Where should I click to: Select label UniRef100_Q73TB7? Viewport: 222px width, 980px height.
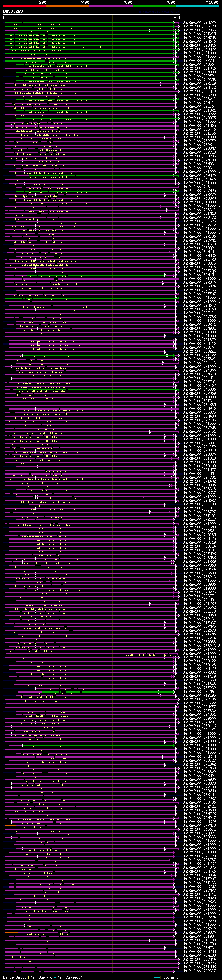coord(199,860)
